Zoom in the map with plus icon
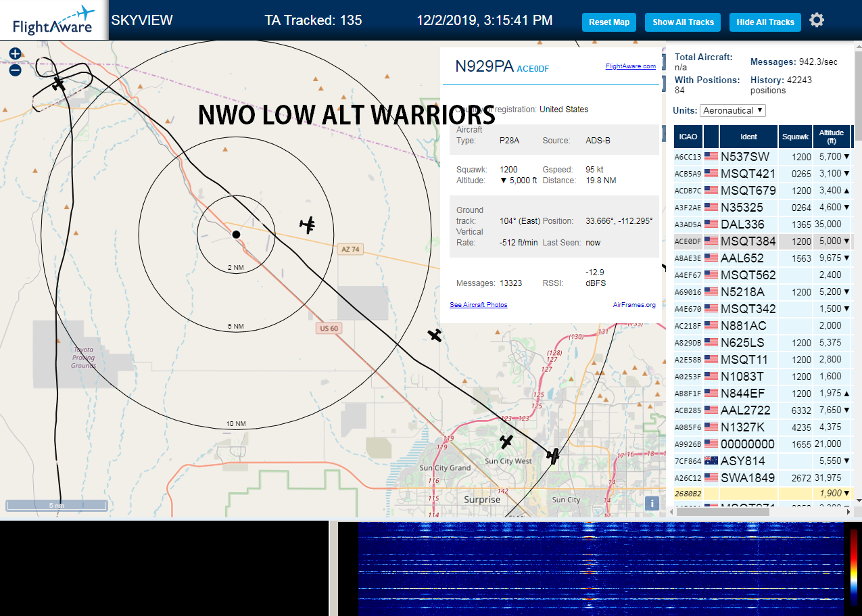 pos(15,53)
